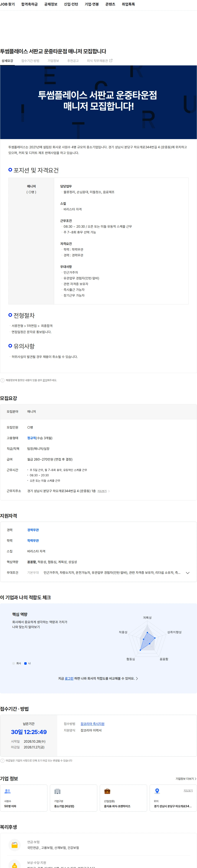Click the arrow after 비교해볼 수 있어요
Screen dimensions: 197x868
(137, 678)
